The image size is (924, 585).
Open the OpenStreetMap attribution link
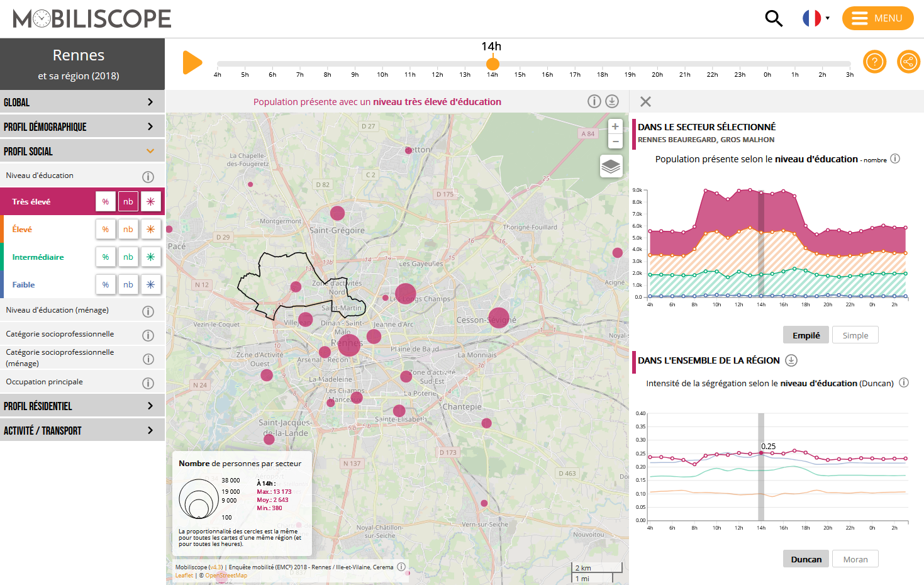[x=226, y=576]
